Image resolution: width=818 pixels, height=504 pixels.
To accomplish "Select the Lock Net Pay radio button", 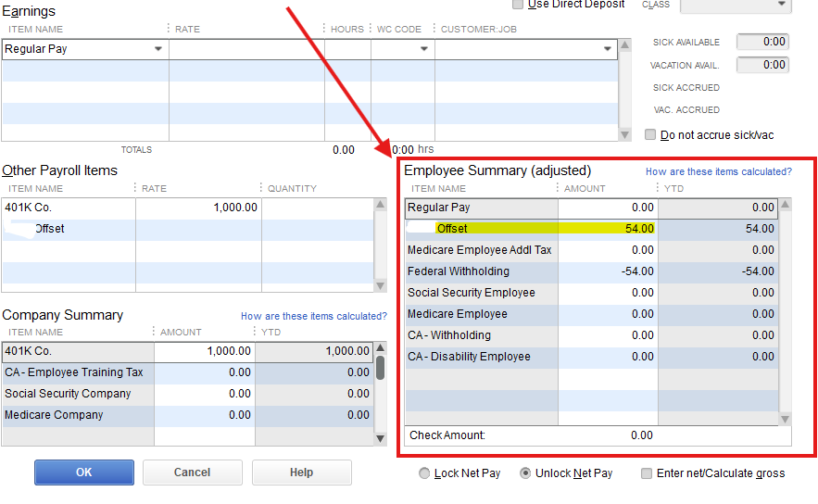I will (x=424, y=473).
